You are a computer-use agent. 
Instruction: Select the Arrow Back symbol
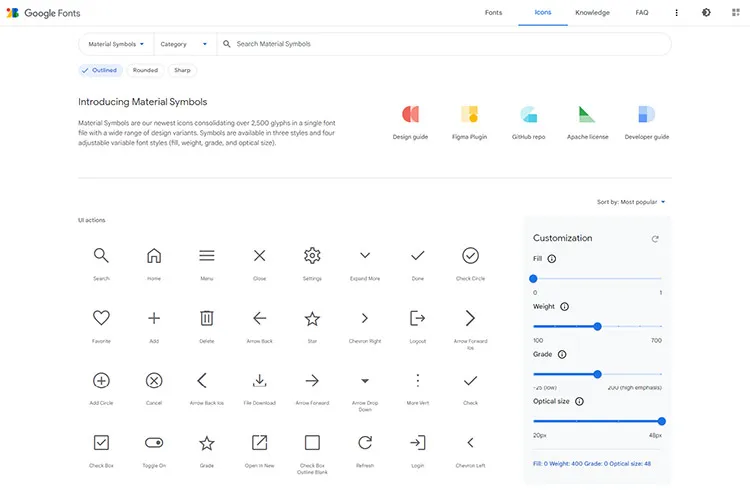click(260, 318)
